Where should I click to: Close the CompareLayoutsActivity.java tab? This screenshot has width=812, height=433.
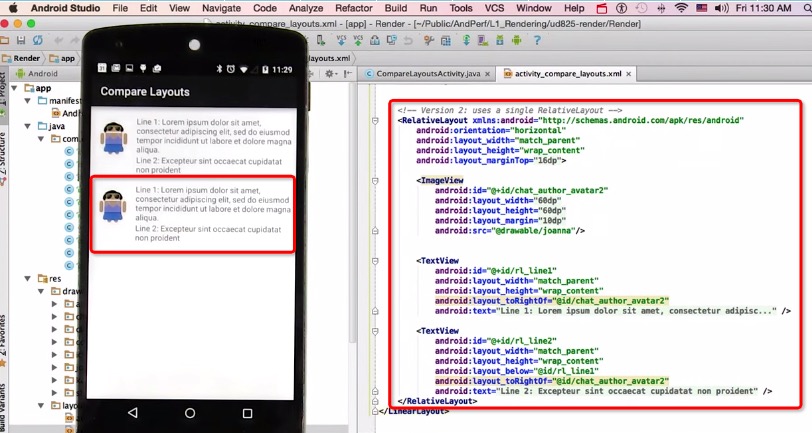coord(487,74)
